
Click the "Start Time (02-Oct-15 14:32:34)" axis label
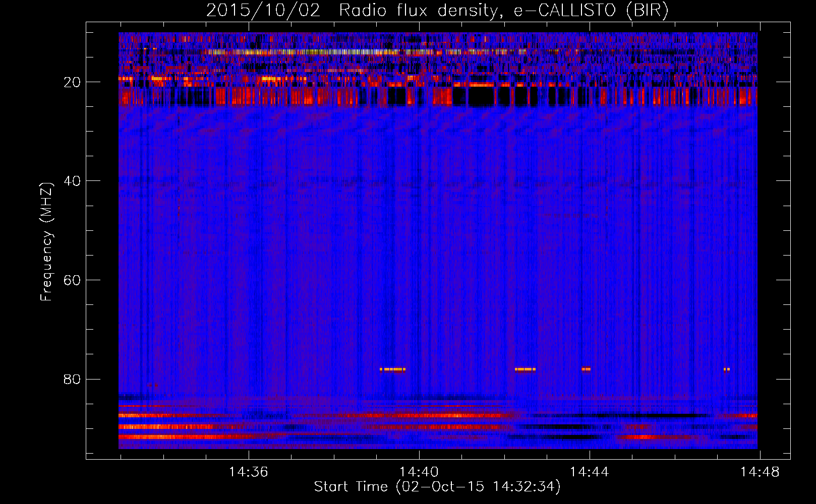point(437,487)
